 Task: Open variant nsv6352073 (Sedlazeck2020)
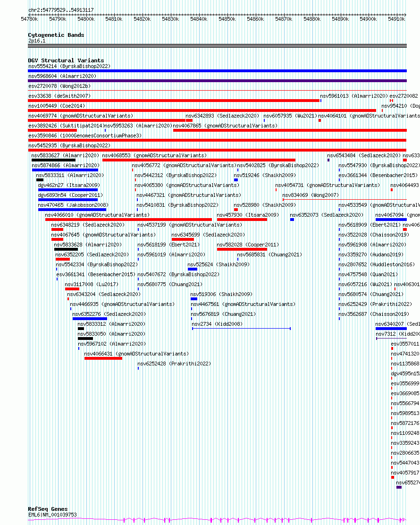click(326, 215)
